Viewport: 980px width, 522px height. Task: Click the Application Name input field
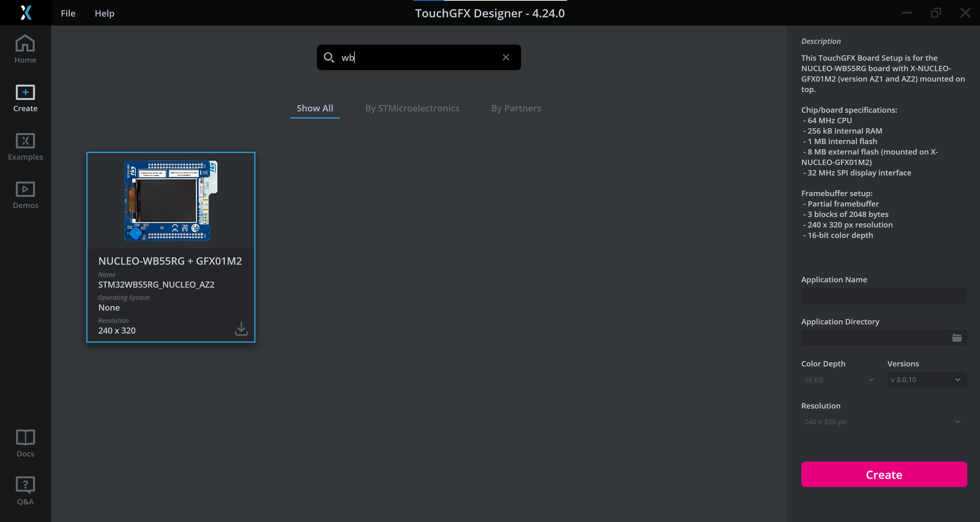(883, 295)
